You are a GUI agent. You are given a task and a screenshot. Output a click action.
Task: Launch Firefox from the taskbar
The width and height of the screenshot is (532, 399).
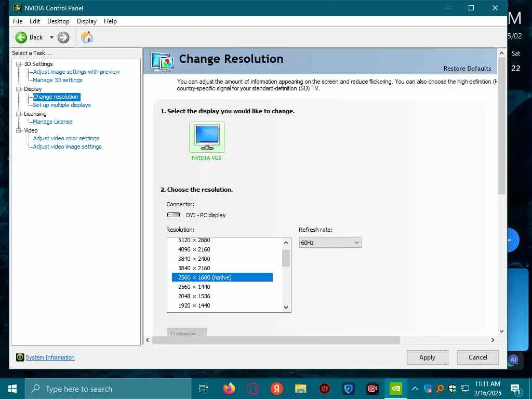pos(229,389)
